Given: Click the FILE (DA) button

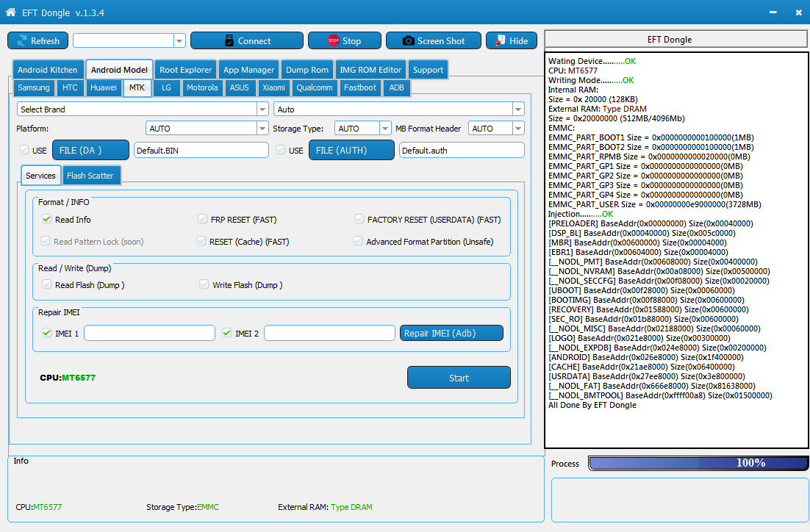Looking at the screenshot, I should [x=90, y=151].
